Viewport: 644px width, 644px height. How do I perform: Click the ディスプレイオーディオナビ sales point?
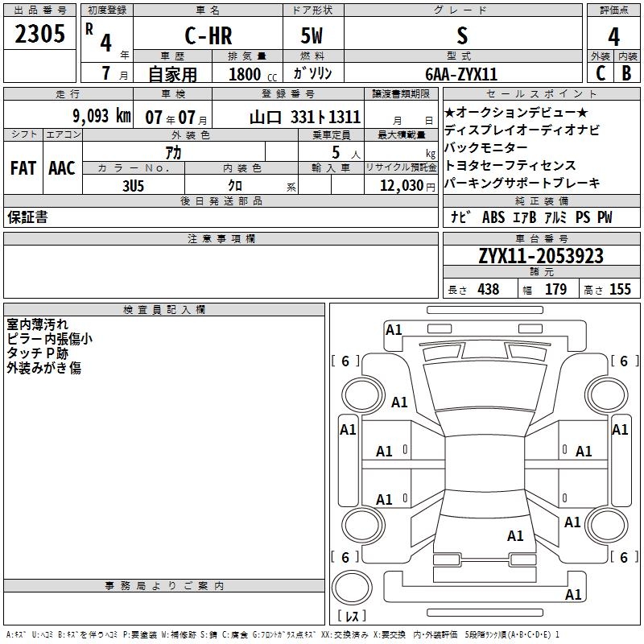pos(522,130)
